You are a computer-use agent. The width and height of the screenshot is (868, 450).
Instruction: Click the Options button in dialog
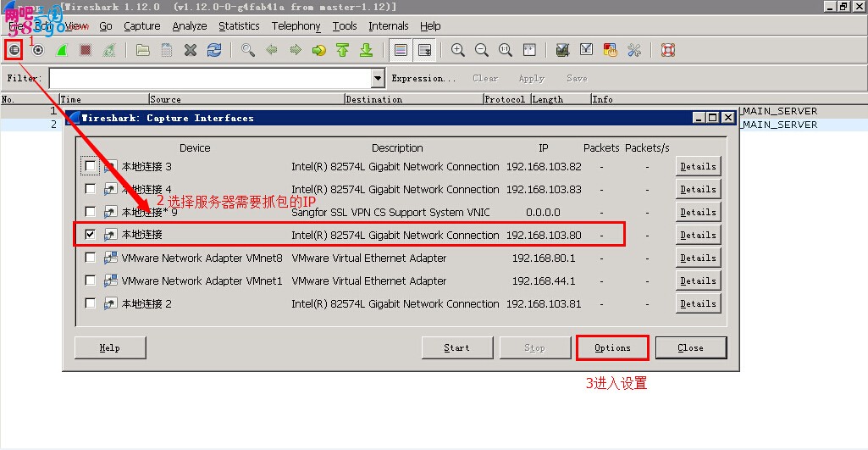click(x=612, y=348)
